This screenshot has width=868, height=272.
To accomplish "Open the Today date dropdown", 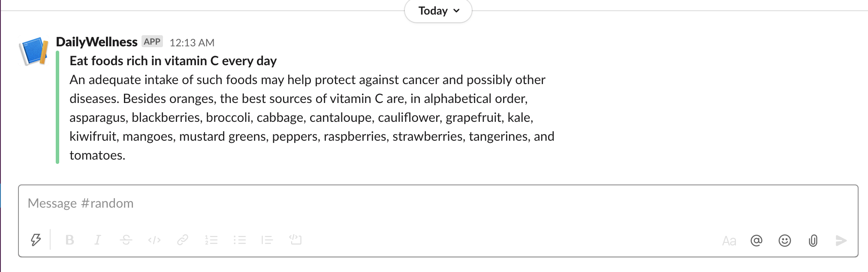I will (438, 11).
